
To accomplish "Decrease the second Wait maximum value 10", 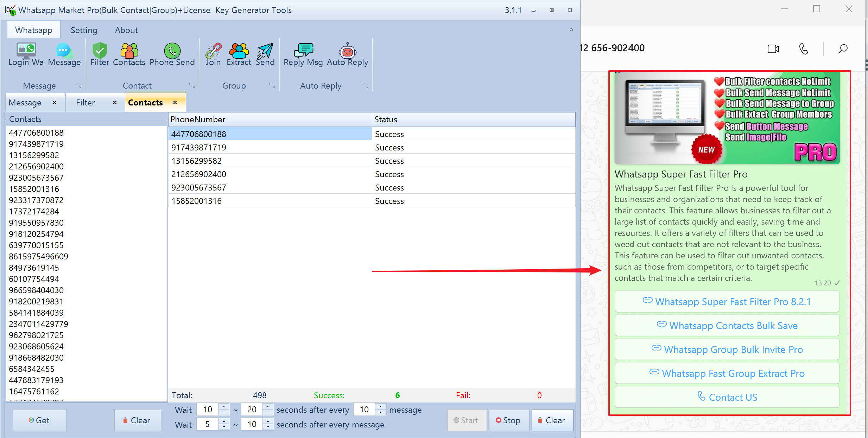I will (268, 427).
